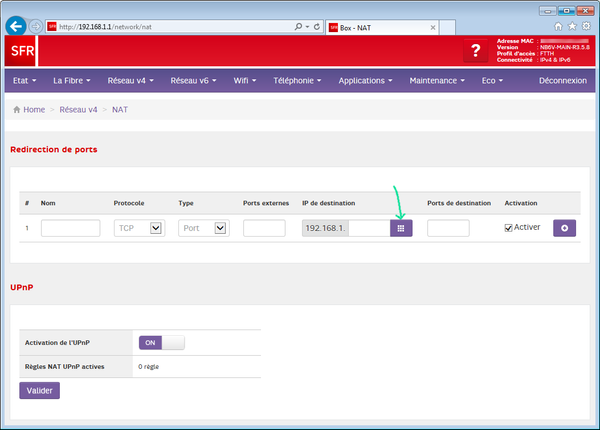600x430 pixels.
Task: Toggle the Activer checkbox
Action: coord(509,228)
